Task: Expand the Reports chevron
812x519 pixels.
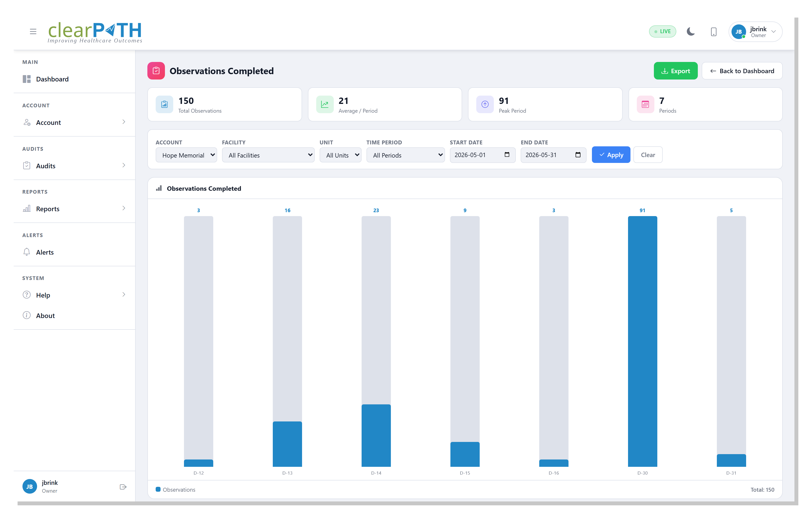Action: tap(124, 208)
